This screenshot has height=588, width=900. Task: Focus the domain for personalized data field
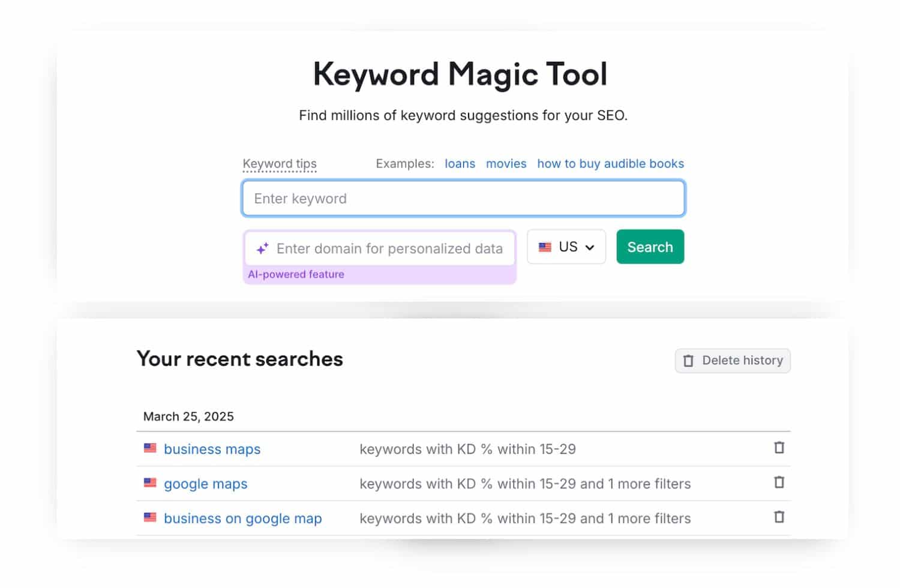click(x=380, y=248)
